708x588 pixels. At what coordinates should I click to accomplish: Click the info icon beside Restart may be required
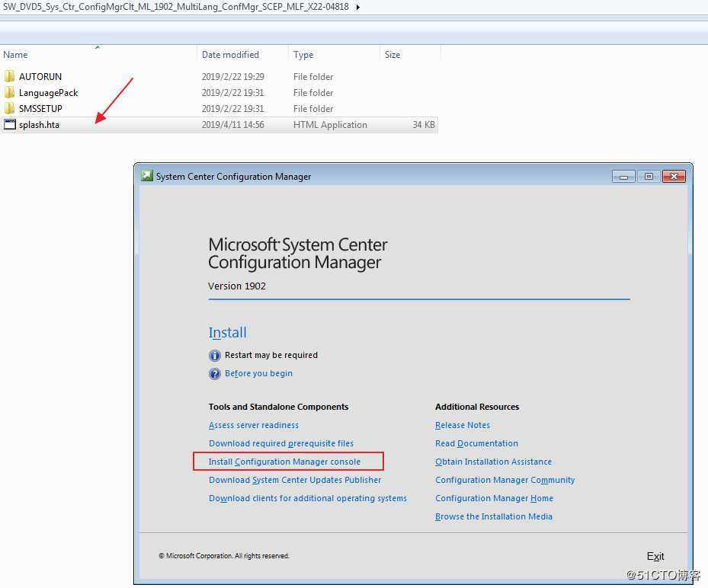tap(215, 355)
